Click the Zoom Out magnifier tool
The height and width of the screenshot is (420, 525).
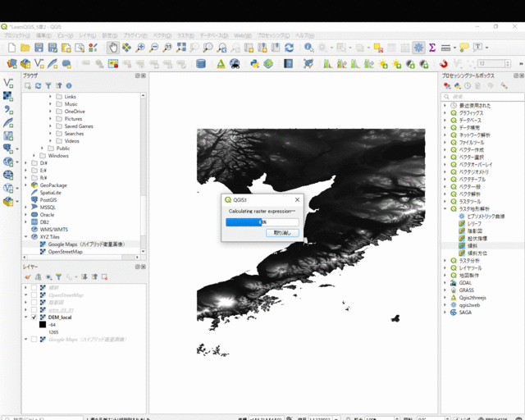(153, 48)
